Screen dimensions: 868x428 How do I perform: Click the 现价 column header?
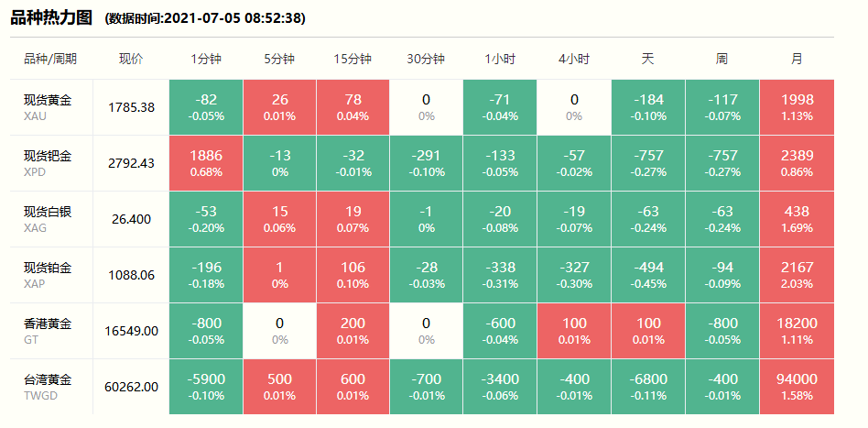tap(131, 59)
